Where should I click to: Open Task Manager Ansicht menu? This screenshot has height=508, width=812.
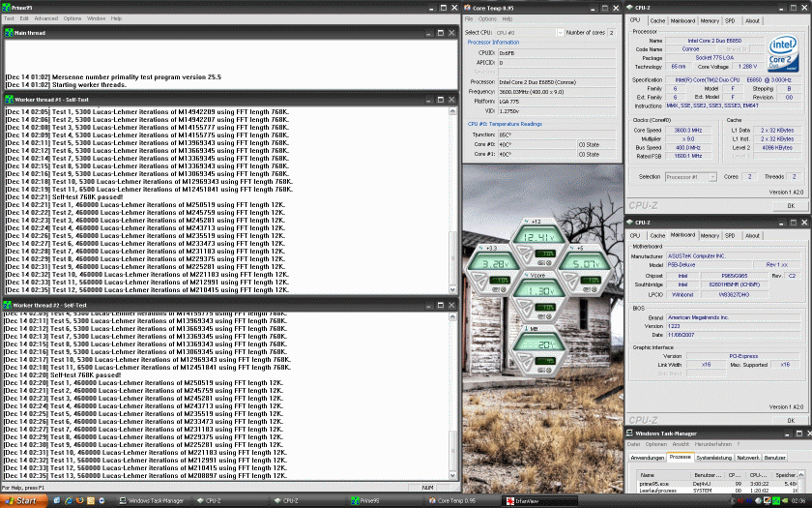681,444
